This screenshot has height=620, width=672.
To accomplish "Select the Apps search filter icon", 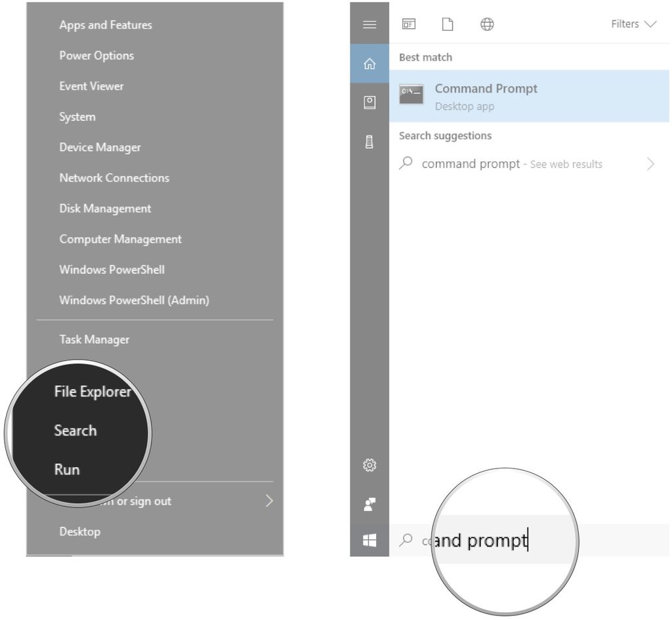I will [408, 24].
